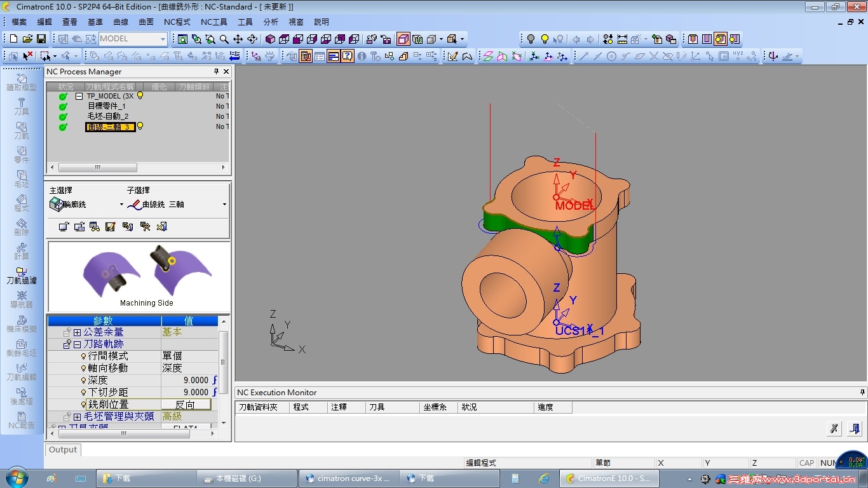This screenshot has width=868, height=488.
Task: Select the magnifier Zoom tool
Action: click(x=224, y=39)
